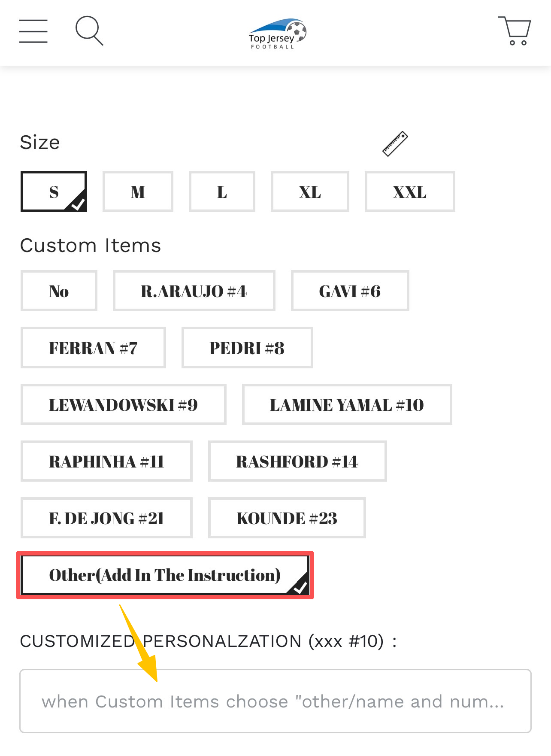The width and height of the screenshot is (551, 756).
Task: Select GAVI #6 option
Action: click(350, 291)
